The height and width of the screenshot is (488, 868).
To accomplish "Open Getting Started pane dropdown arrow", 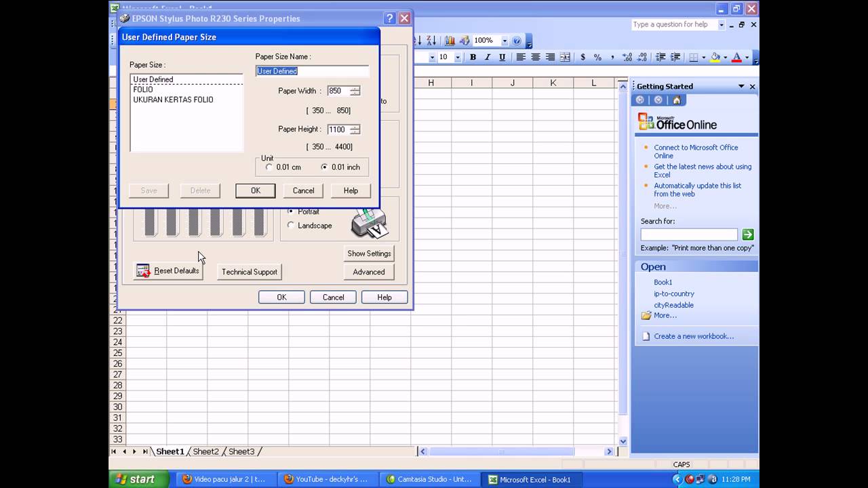I will 741,86.
